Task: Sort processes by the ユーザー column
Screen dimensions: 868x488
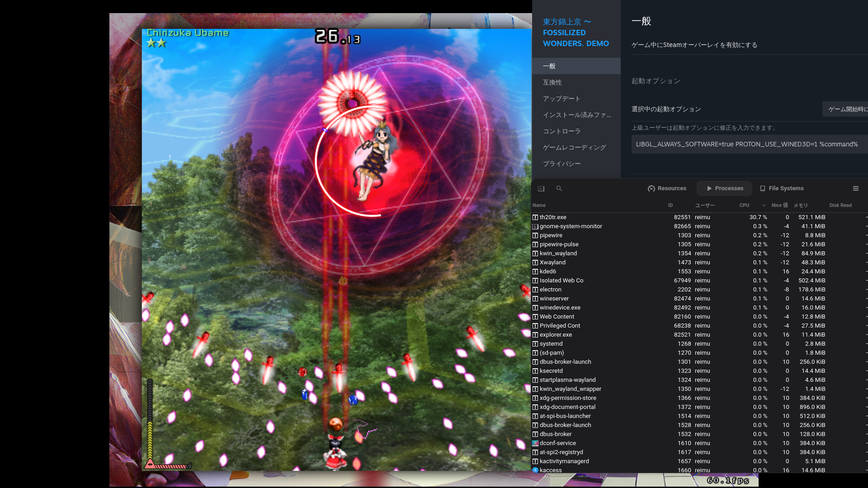Action: [705, 205]
